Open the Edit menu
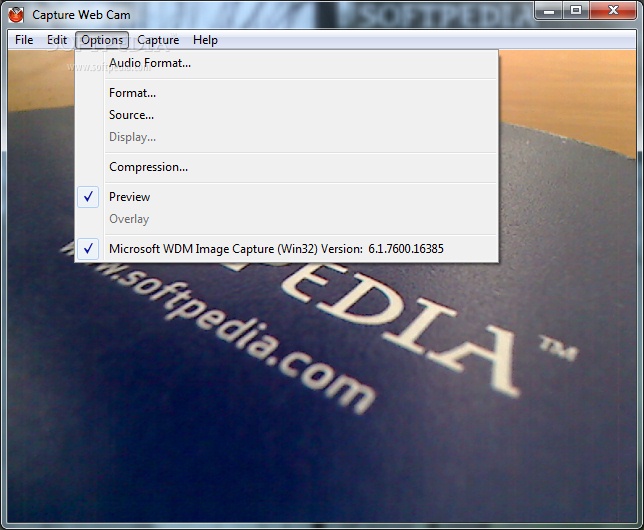The width and height of the screenshot is (644, 530). 57,40
